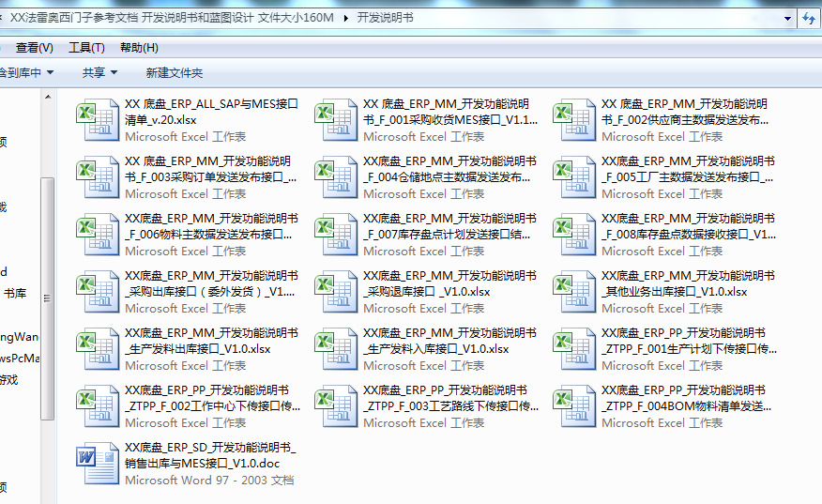The image size is (822, 504).
Task: Select the ZTPP_F_003工艺路线 Excel file icon
Action: point(337,406)
